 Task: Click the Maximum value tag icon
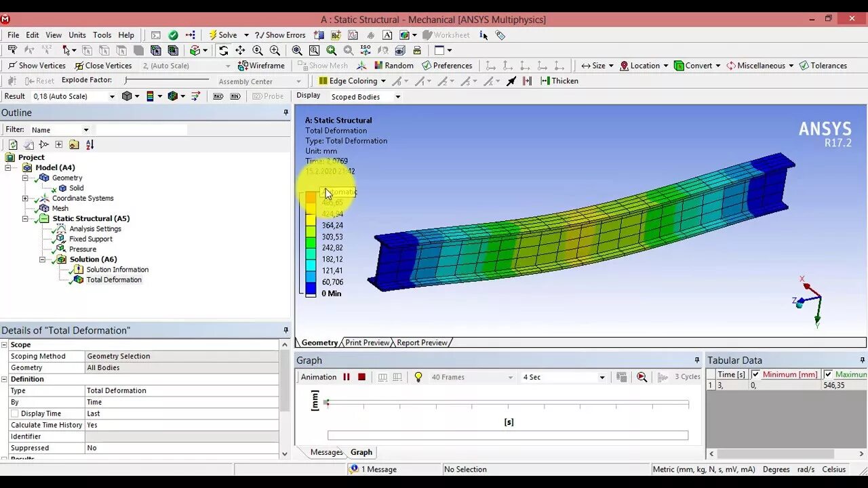218,96
